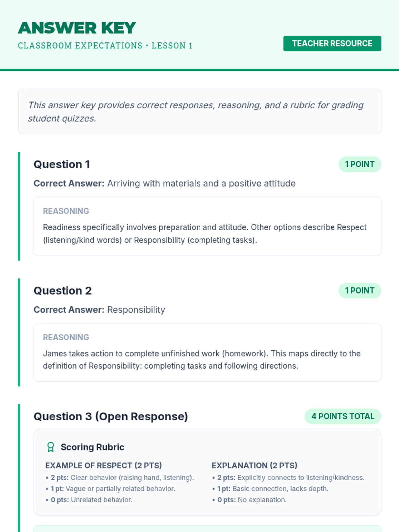
Task: Click the Question 2 heading
Action: (x=63, y=291)
